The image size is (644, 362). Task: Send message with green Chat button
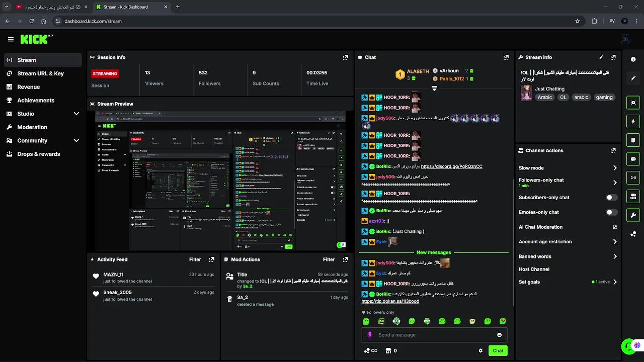(498, 350)
